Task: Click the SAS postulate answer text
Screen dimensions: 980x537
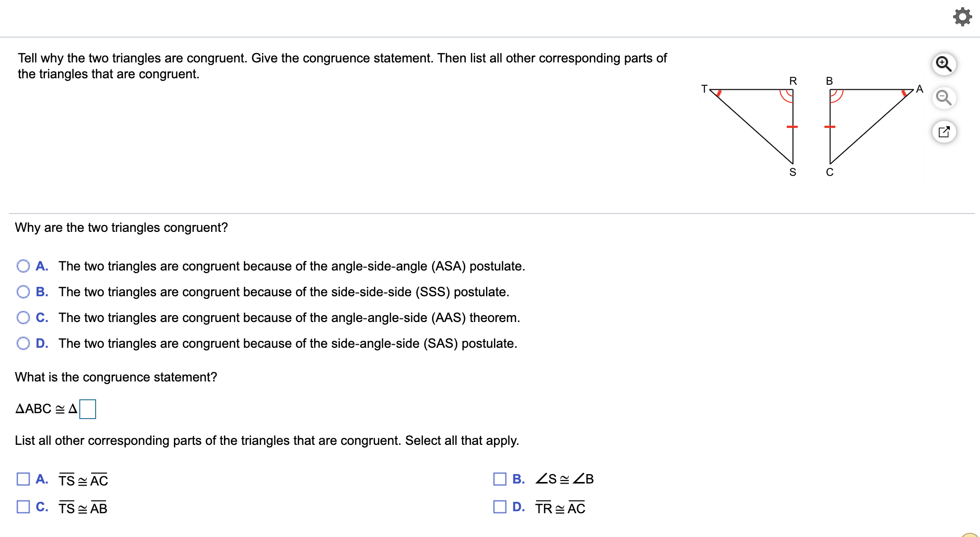Action: [x=288, y=343]
